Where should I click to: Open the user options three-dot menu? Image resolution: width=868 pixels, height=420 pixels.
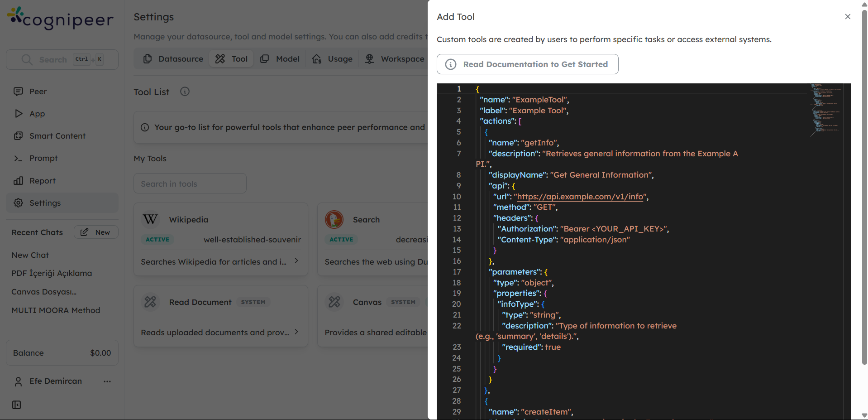(107, 381)
